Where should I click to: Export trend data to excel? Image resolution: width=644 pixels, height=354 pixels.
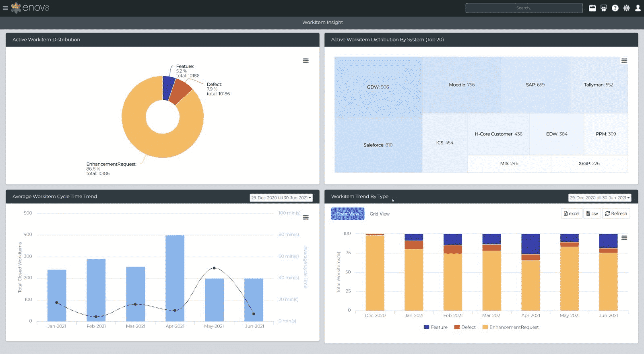click(x=572, y=214)
